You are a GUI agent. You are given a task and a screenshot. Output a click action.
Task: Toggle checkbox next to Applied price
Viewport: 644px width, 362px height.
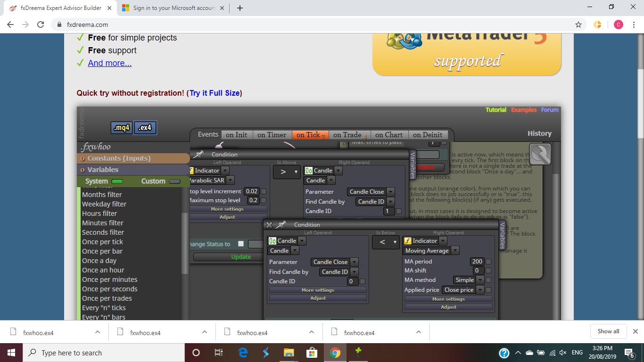click(488, 290)
